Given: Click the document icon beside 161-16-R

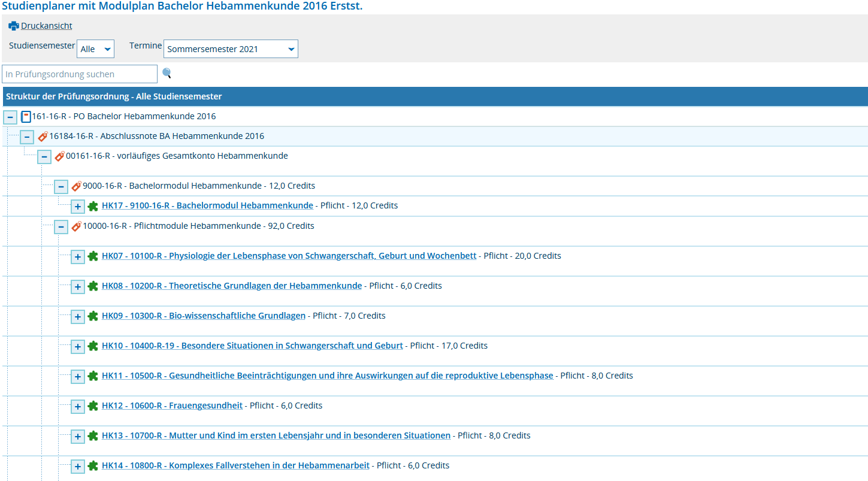Looking at the screenshot, I should click(x=26, y=117).
